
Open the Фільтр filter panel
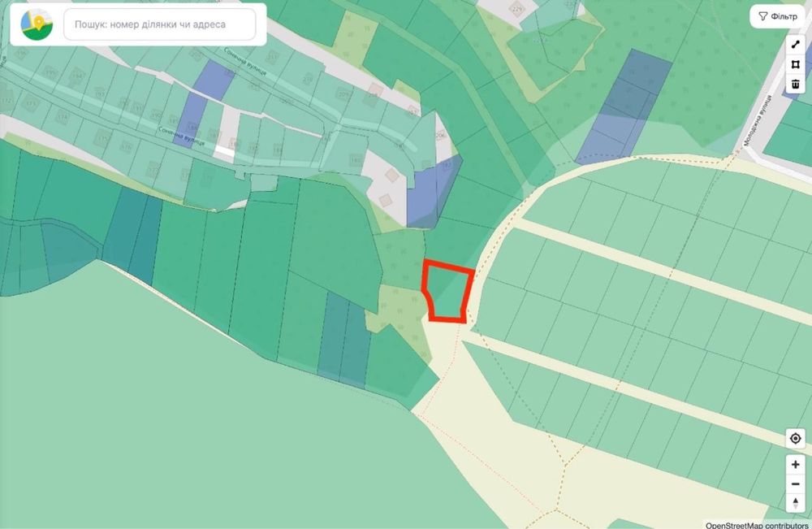coord(778,16)
